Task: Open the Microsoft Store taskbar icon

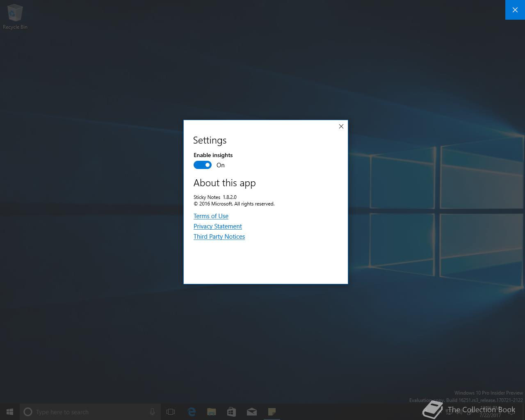Action: (x=231, y=412)
